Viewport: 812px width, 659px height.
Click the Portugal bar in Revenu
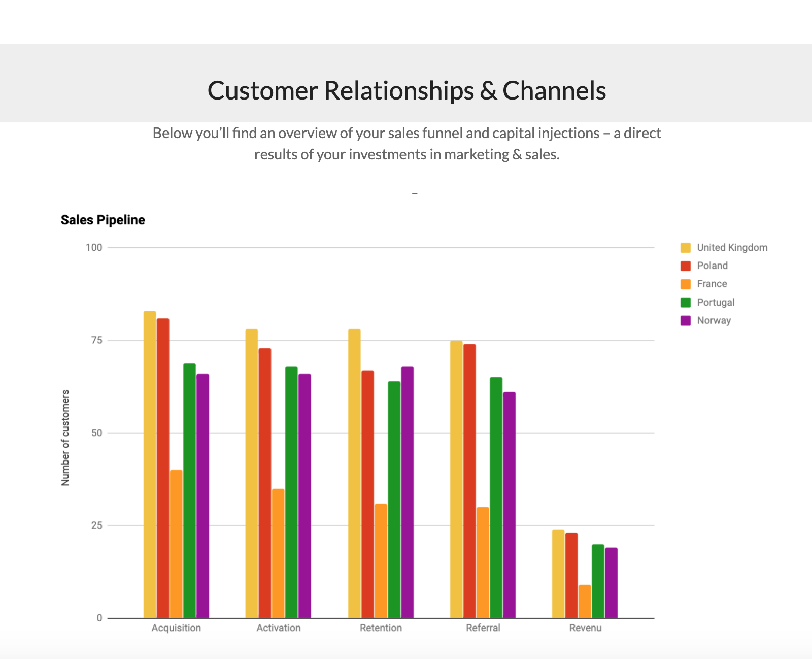pyautogui.click(x=598, y=581)
